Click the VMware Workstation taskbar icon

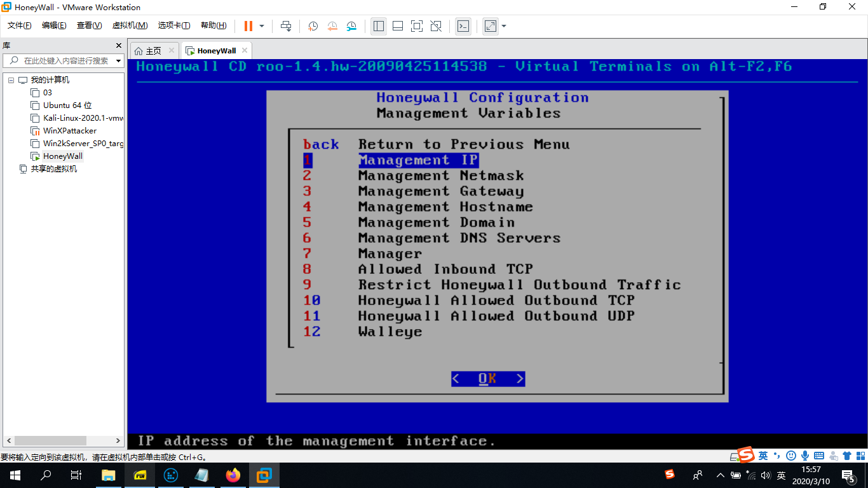pos(264,475)
